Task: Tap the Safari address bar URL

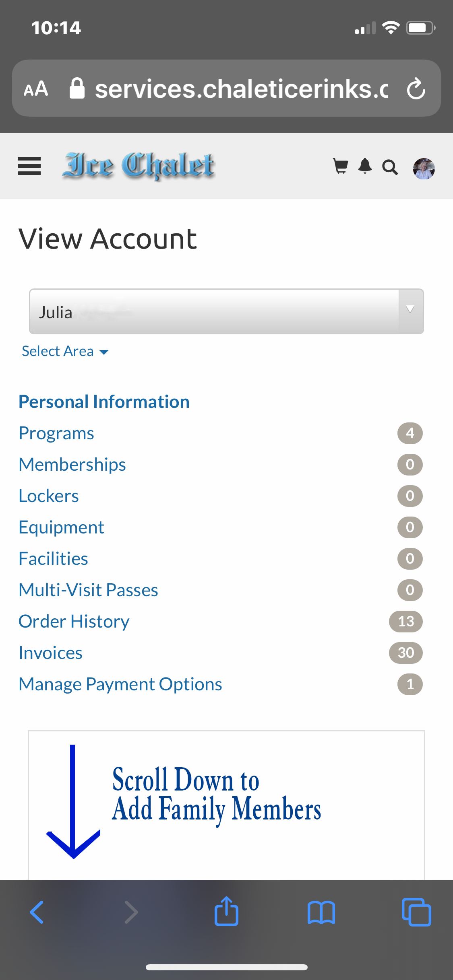Action: [x=241, y=89]
